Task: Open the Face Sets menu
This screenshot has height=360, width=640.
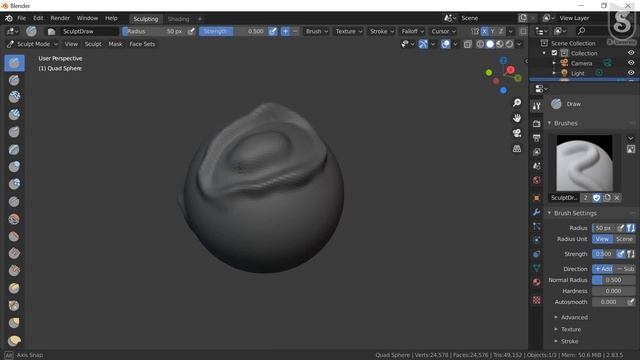Action: (142, 44)
